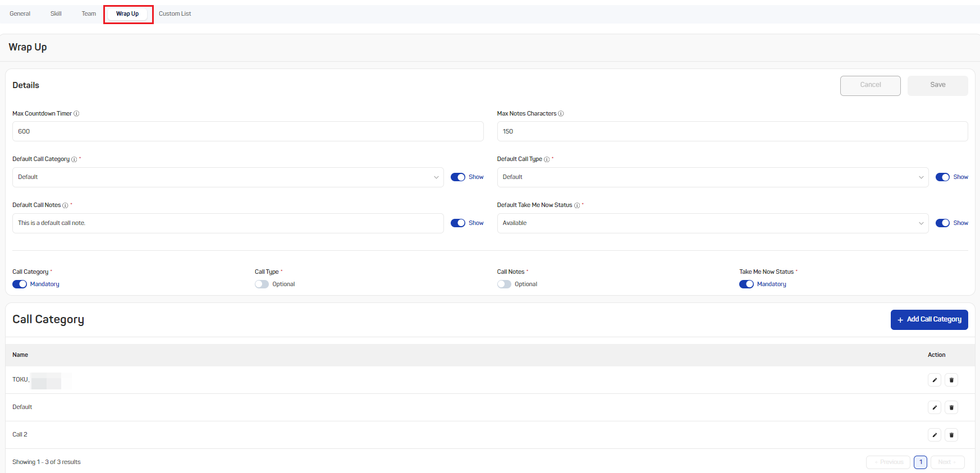Click Add Call Category button
Viewport: 980px width, 473px height.
point(929,320)
